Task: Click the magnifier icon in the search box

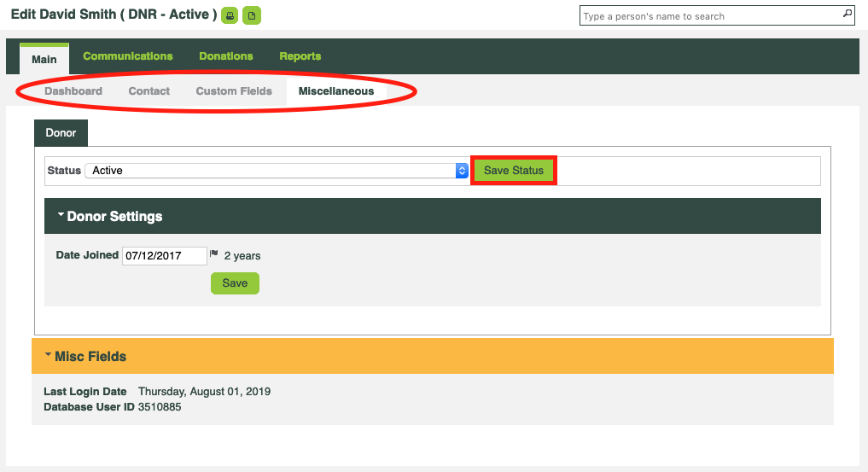Action: coord(847,14)
